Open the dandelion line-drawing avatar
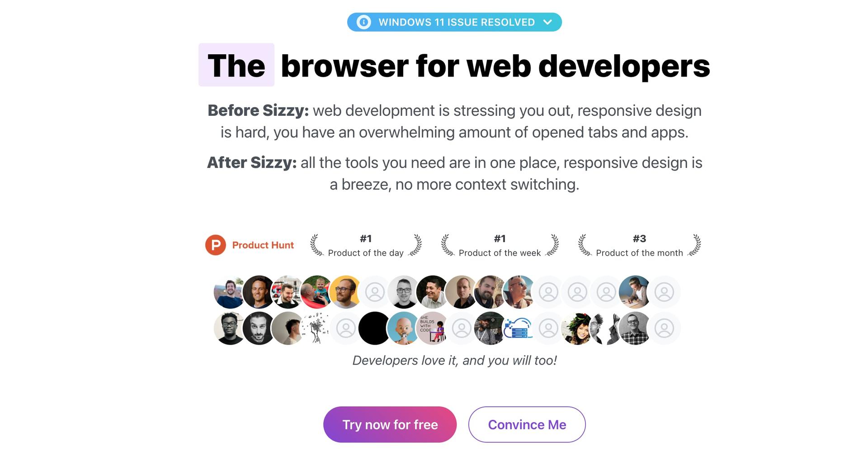Viewport: 868px width, 456px height. (317, 328)
